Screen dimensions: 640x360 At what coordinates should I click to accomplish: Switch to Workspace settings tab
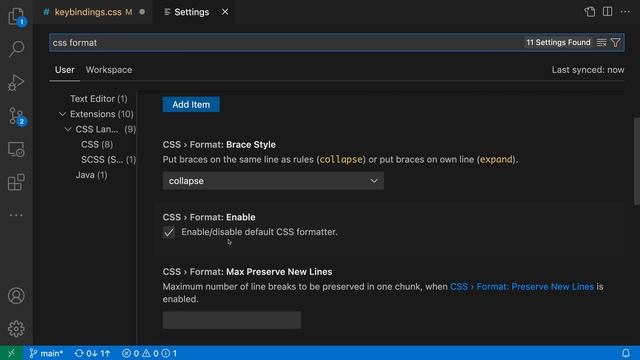pos(109,70)
